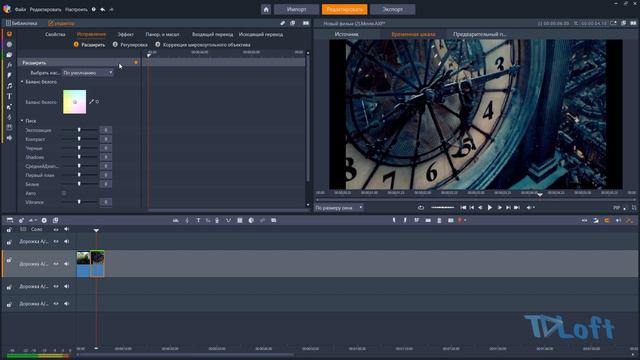
Task: Click the timeline playhead marker
Action: tap(96, 231)
